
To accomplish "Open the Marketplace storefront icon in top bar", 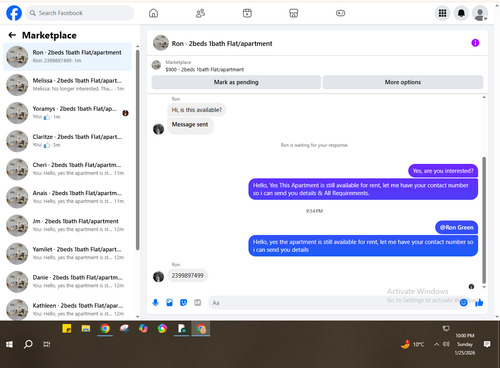I will (x=294, y=13).
